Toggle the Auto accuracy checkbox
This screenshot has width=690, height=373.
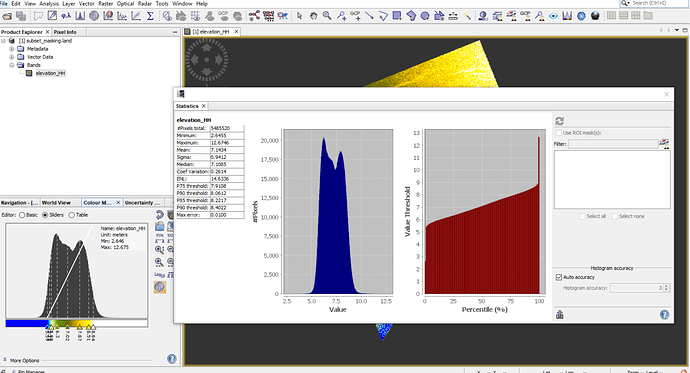click(559, 277)
